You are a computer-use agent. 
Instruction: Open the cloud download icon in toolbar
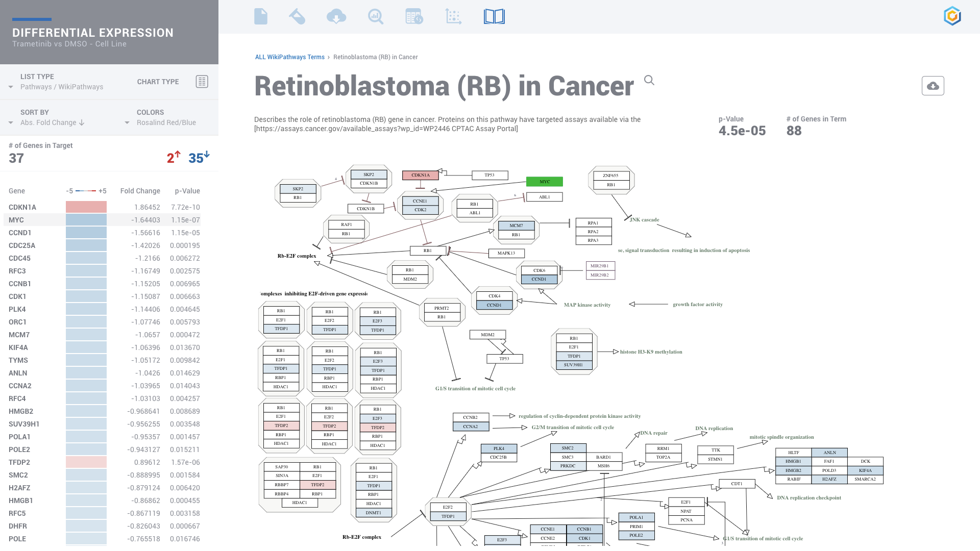[x=336, y=16]
